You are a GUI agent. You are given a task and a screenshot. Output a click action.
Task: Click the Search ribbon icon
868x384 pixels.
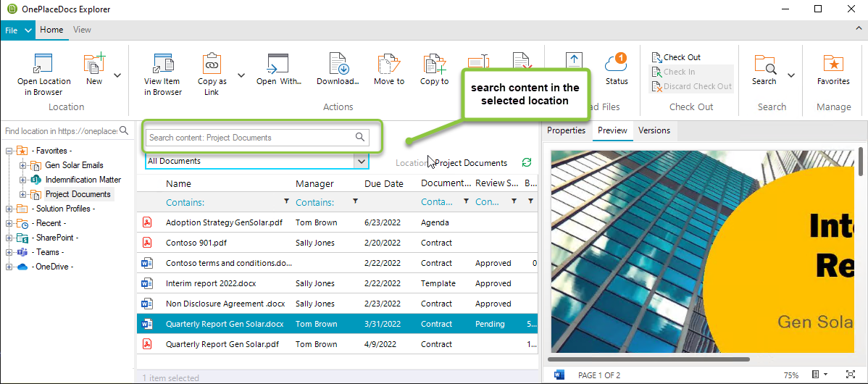point(764,64)
